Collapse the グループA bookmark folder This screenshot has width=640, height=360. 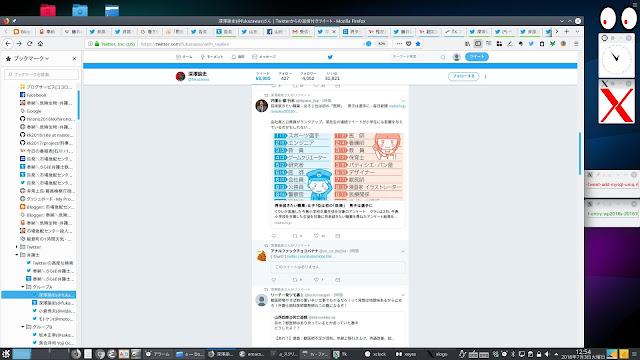(x=23, y=287)
